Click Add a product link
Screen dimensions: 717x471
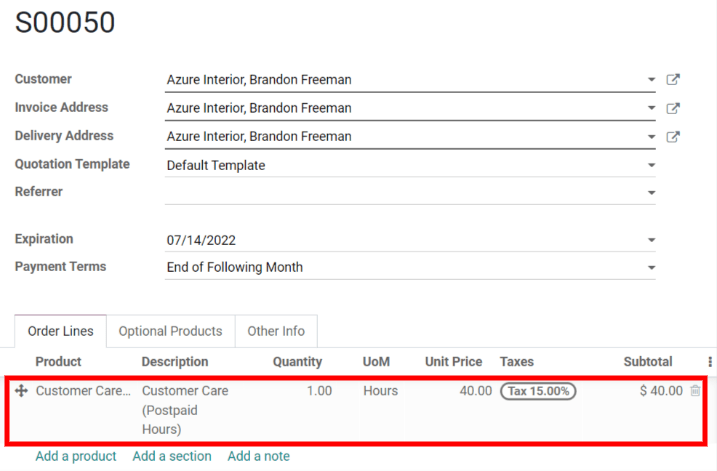[76, 456]
